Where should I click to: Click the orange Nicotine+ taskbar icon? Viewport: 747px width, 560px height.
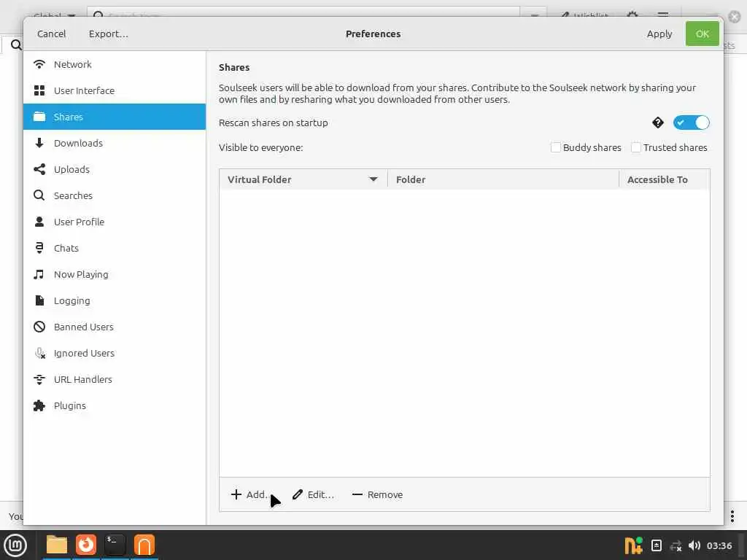[x=144, y=545]
